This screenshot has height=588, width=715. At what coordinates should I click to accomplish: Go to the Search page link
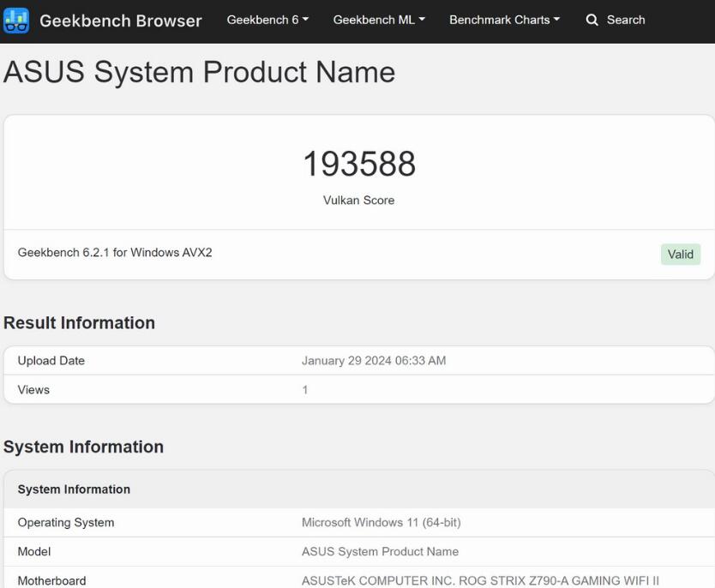625,20
